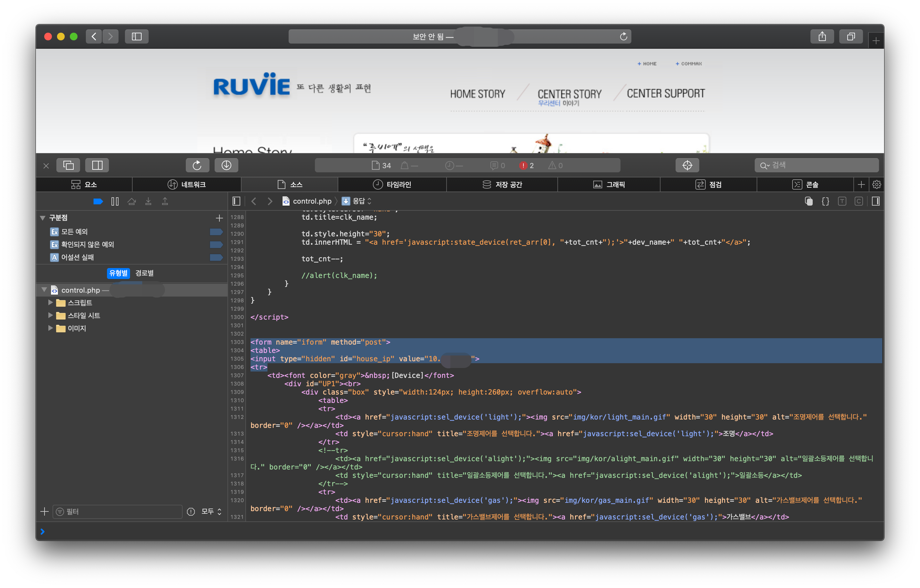Click the pretty print curly braces icon
920x588 pixels.
[825, 201]
